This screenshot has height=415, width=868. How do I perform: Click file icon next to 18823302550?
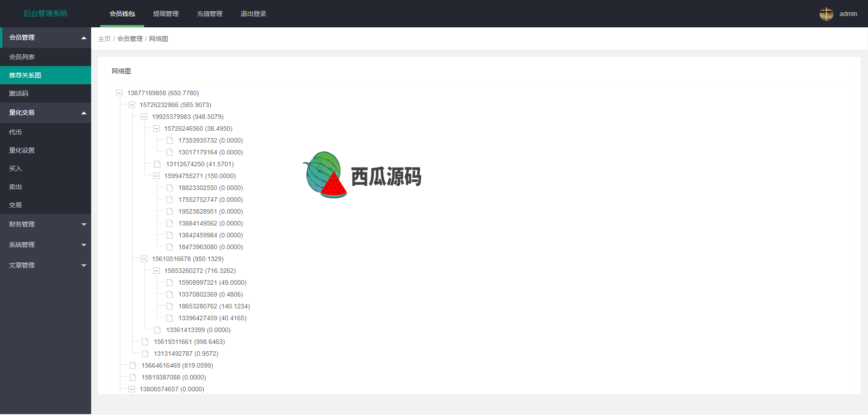tap(170, 188)
